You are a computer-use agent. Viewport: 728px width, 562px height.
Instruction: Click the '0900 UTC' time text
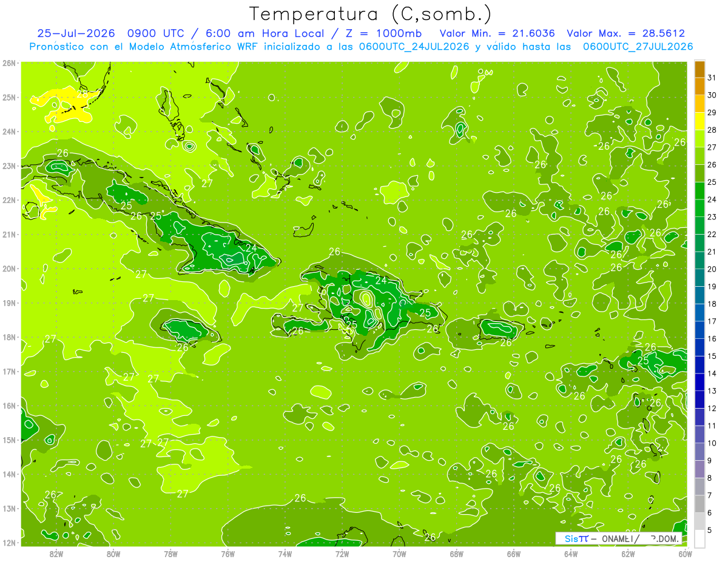coord(155,33)
